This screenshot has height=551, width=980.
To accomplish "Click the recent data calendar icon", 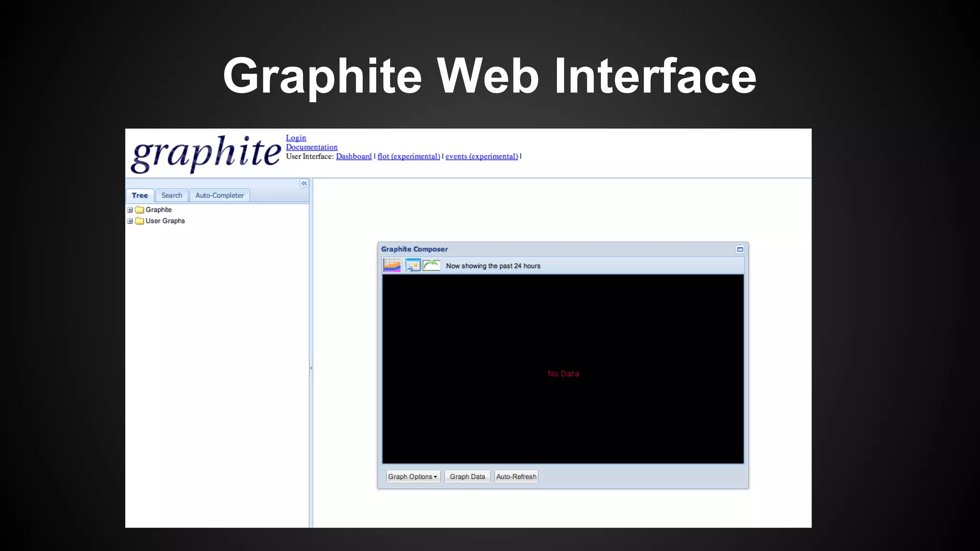I will 412,265.
